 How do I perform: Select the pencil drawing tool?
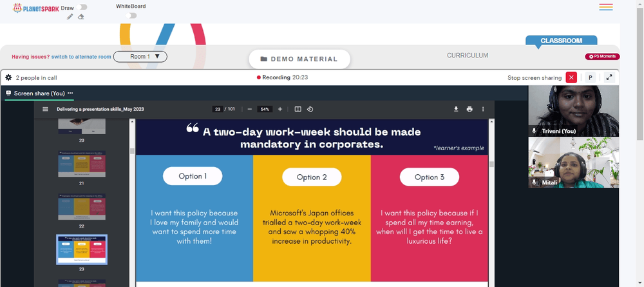click(70, 17)
